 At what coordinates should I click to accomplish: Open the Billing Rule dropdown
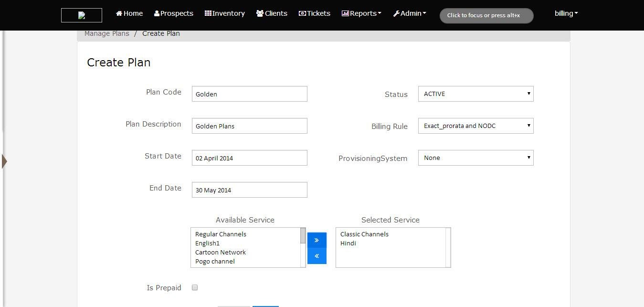[x=475, y=126]
